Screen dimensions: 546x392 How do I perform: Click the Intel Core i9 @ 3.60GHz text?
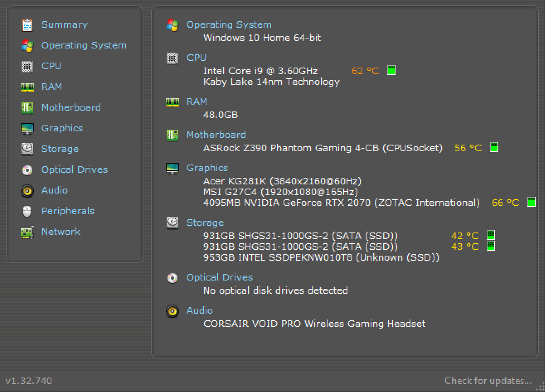260,71
